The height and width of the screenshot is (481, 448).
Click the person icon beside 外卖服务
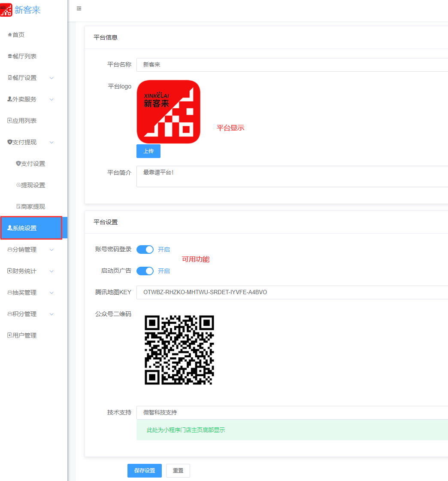(x=10, y=99)
